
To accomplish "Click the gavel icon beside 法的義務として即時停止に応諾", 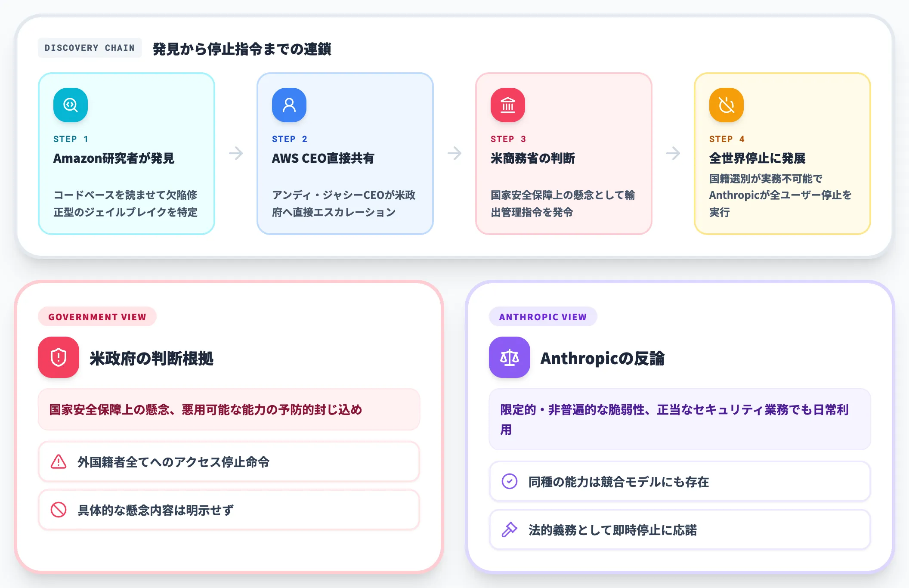I will tap(510, 530).
